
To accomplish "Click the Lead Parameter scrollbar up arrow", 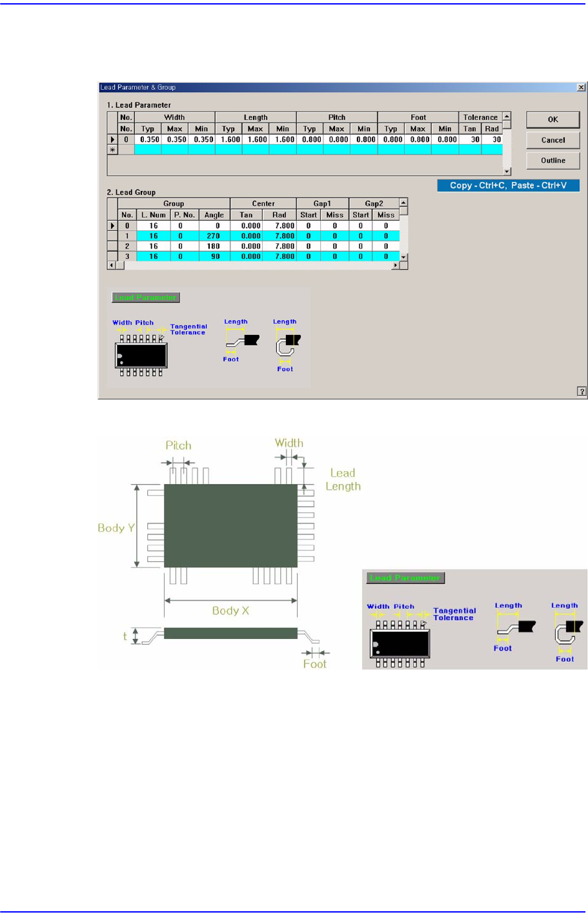I will tap(507, 117).
